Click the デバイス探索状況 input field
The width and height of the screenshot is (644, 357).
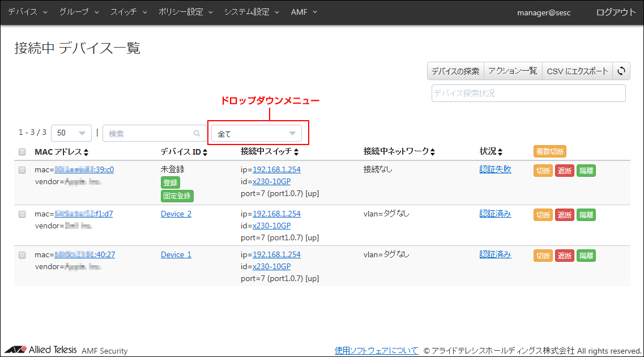[528, 93]
